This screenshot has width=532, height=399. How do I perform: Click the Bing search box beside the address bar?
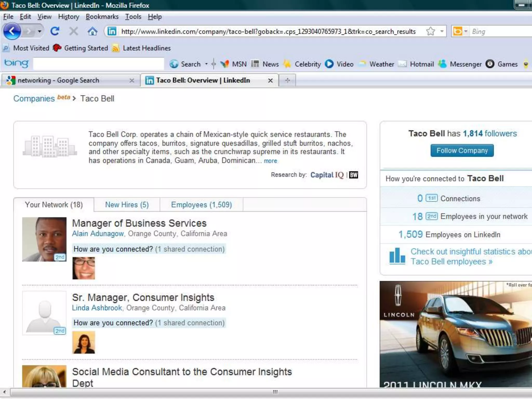(501, 31)
